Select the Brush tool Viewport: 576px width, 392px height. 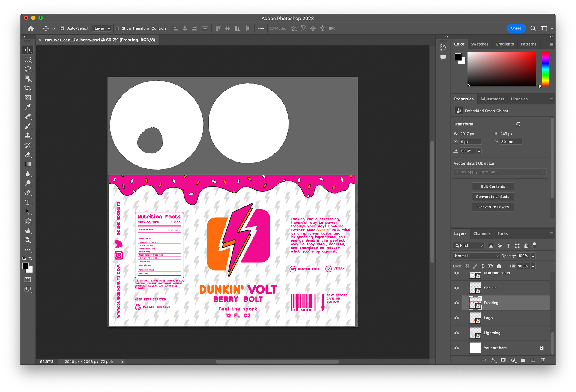(x=28, y=126)
